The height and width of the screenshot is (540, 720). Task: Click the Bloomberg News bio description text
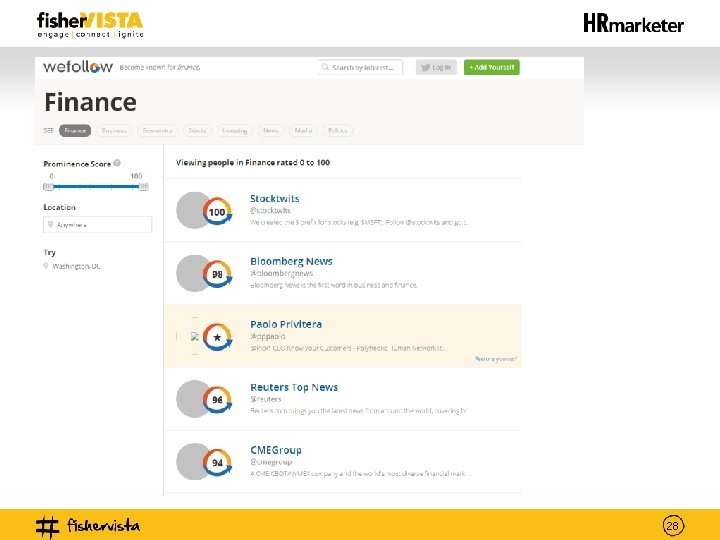point(334,285)
